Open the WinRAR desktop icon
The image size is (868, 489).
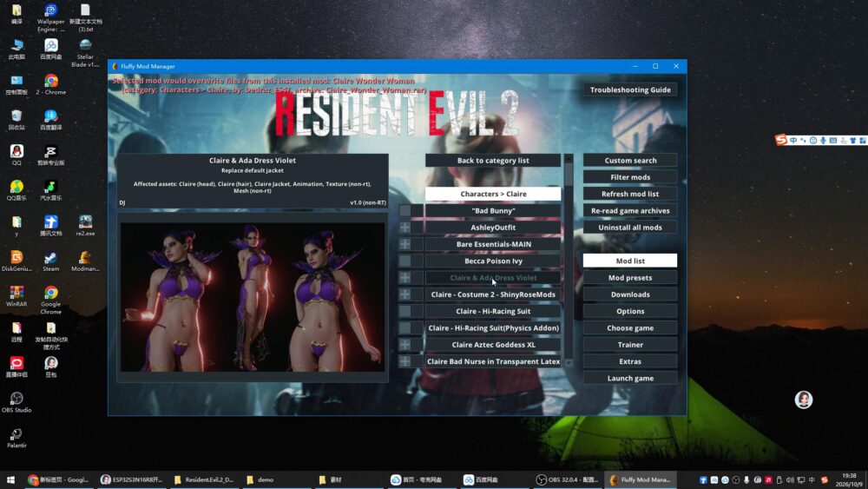(16, 296)
